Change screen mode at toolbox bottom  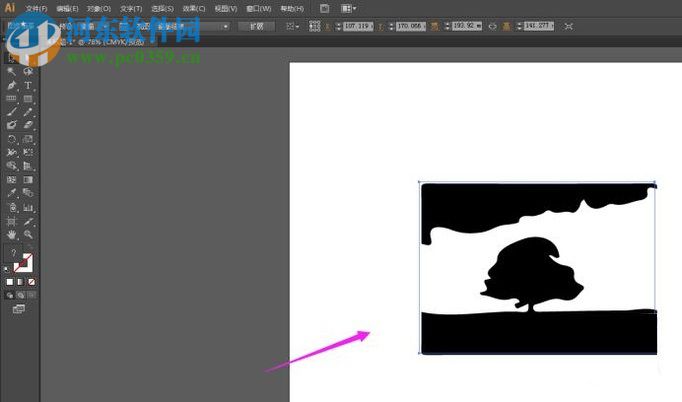pyautogui.click(x=19, y=310)
